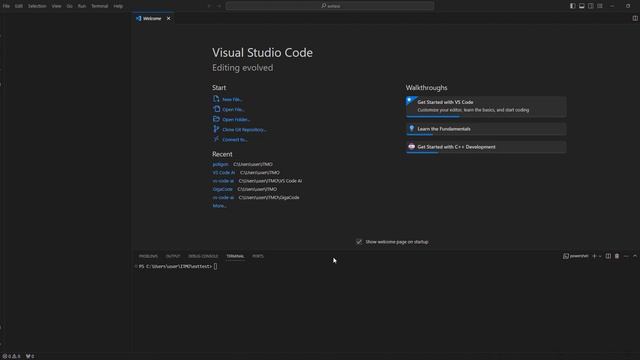Open recent folder VS Code AI

(x=224, y=173)
